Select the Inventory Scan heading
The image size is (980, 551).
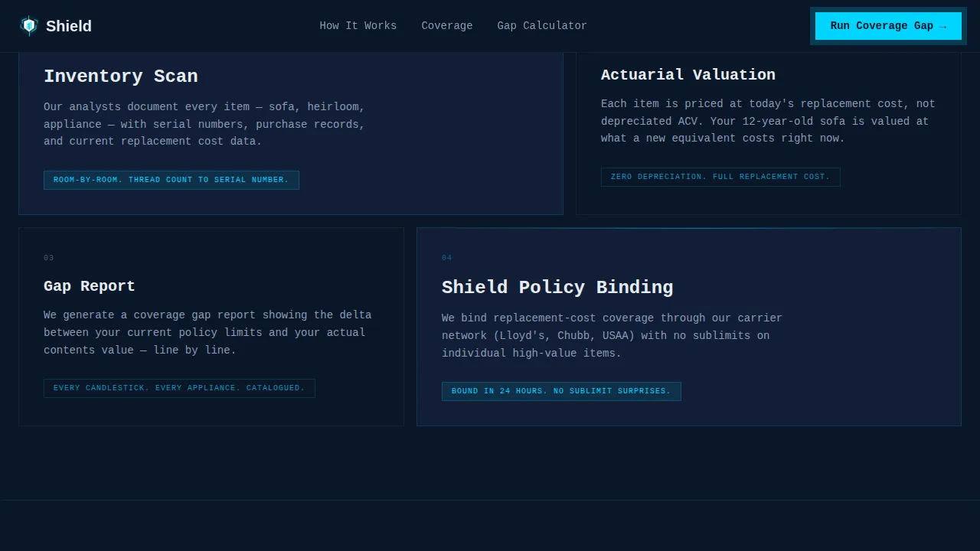tap(121, 77)
